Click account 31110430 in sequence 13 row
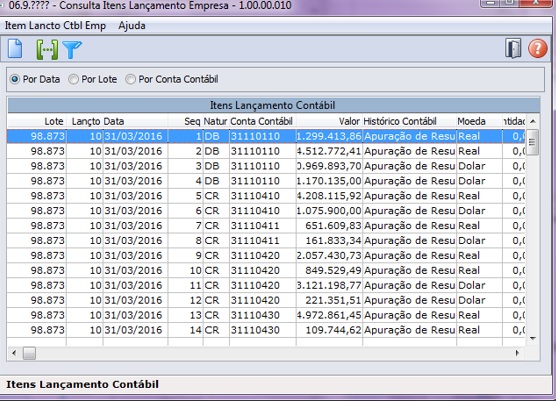The image size is (556, 402). coord(262,315)
